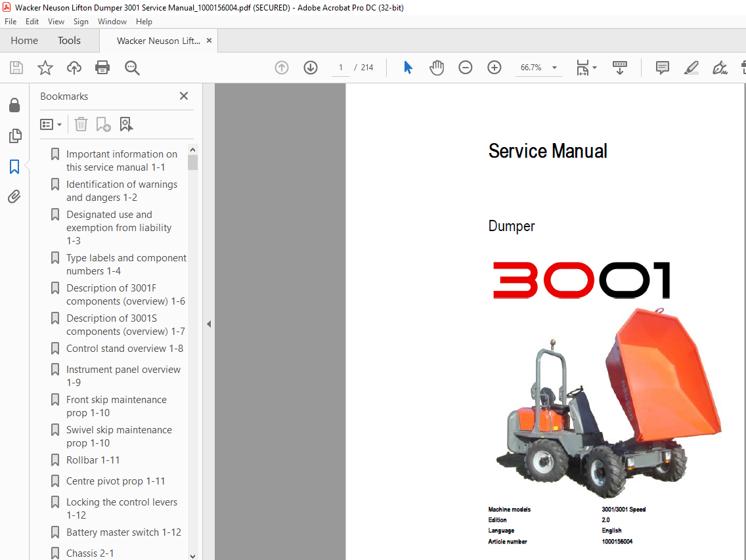Open bookmark Control stand overview 1-8
Image resolution: width=746 pixels, height=560 pixels.
(125, 348)
